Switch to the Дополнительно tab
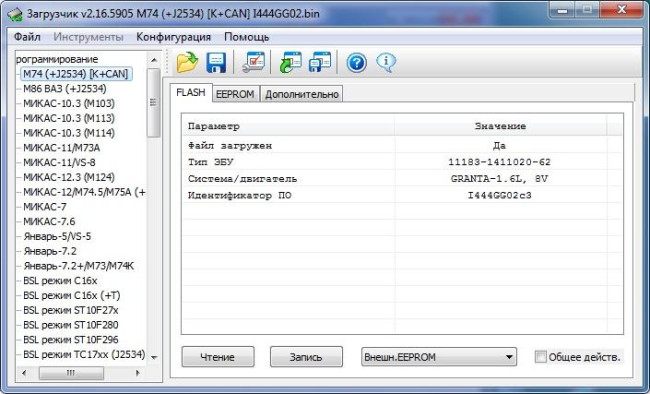Viewport: 650px width, 394px height. pos(302,94)
